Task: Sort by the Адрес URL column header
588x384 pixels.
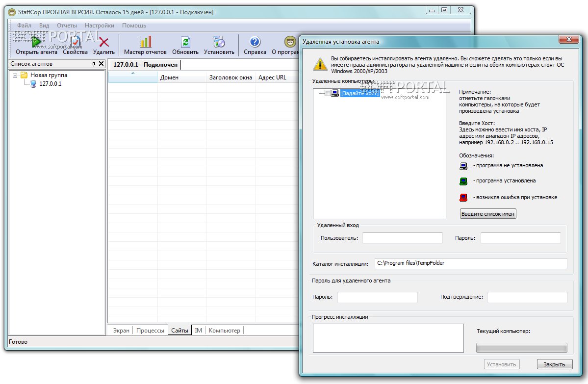Action: coord(277,77)
